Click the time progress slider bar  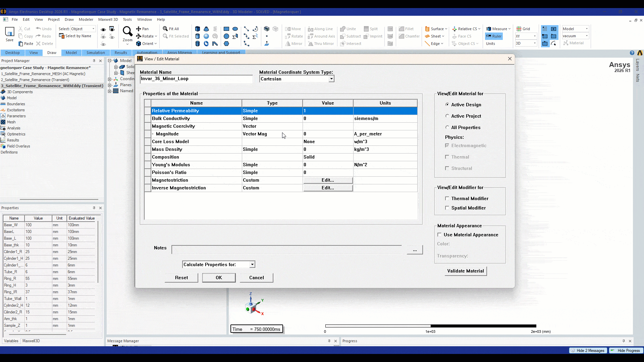(430, 326)
